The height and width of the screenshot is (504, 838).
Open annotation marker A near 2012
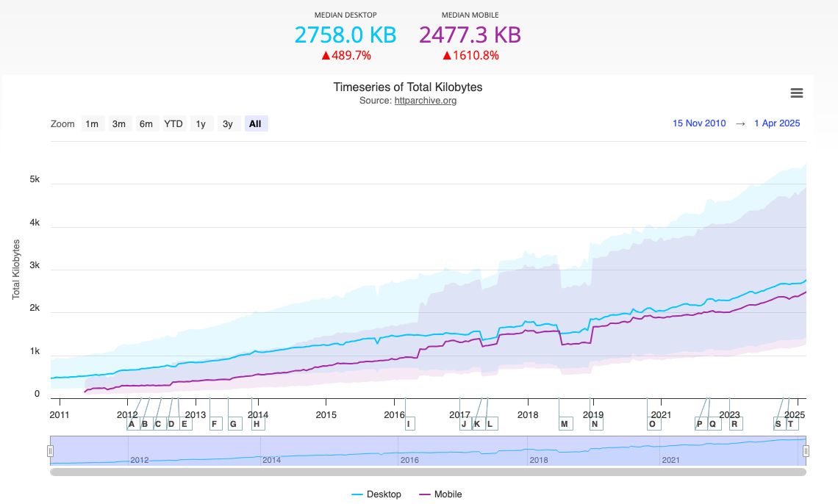point(131,423)
